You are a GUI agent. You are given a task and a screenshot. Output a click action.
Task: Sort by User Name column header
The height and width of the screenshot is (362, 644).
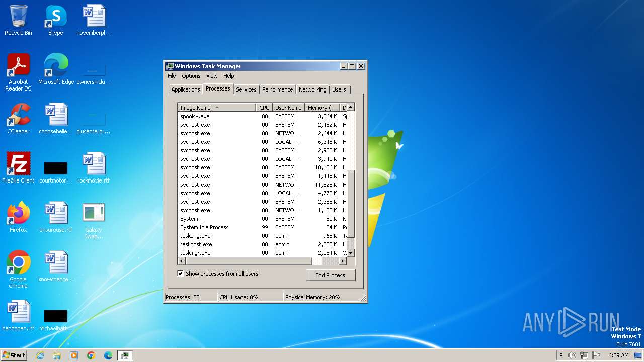click(x=288, y=107)
